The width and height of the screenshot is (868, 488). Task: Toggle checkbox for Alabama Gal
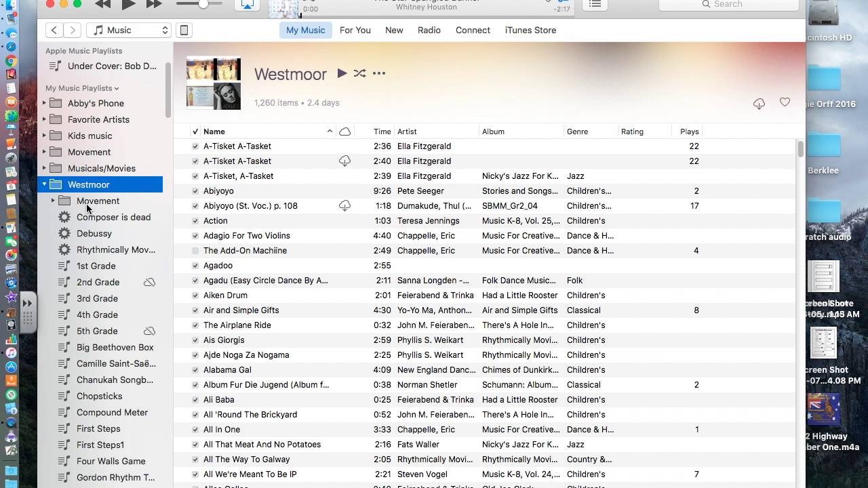coord(195,370)
